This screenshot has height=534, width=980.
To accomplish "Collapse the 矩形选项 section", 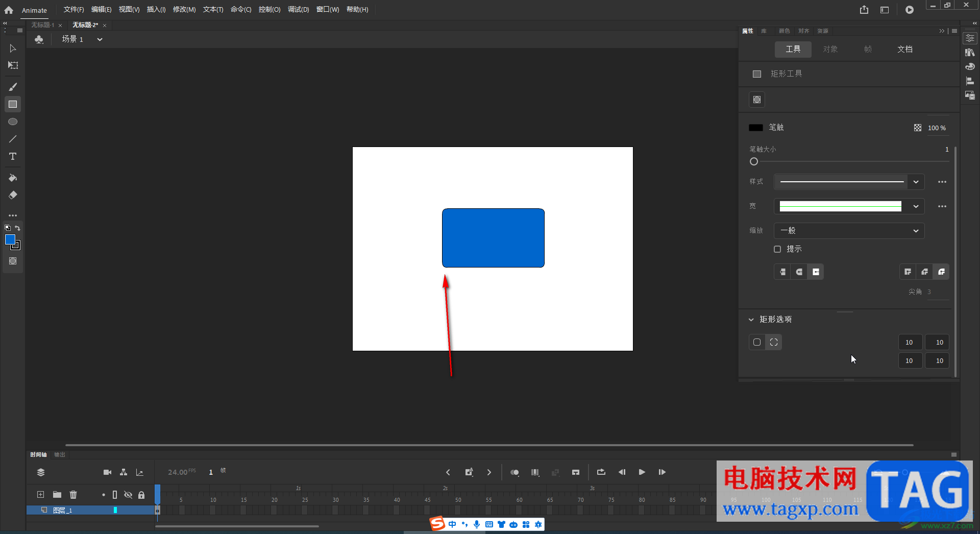I will (751, 320).
